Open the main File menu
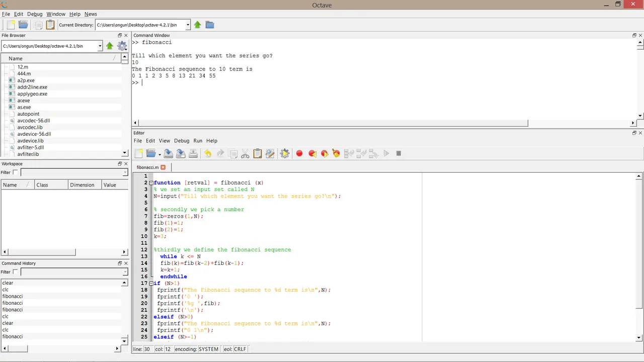Image resolution: width=644 pixels, height=362 pixels. 6,14
